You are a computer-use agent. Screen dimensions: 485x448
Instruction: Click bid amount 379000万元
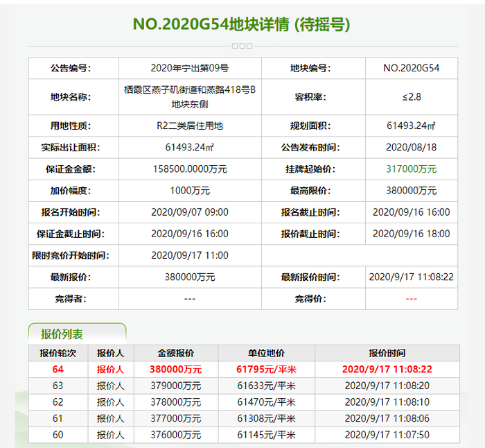click(x=176, y=386)
